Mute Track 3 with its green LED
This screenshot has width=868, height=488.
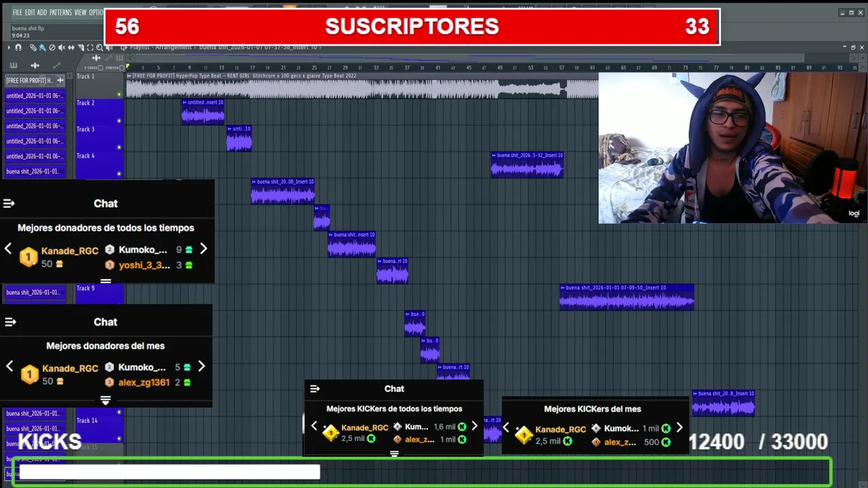pos(119,147)
